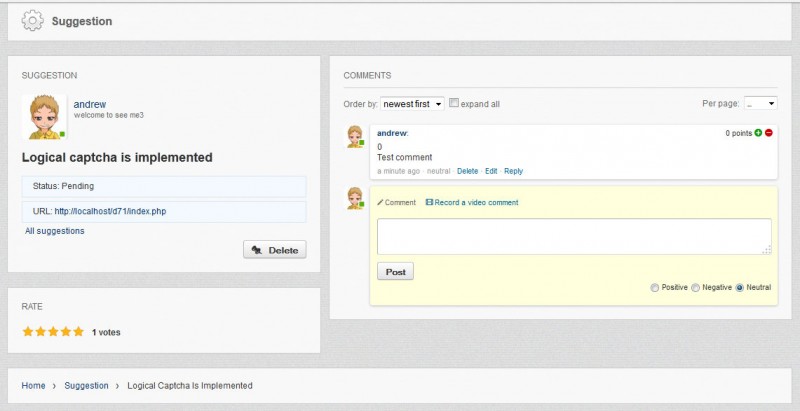Click 'Logical Captcha Is Implemented' breadcrumb text
800x411 pixels.
pos(190,386)
